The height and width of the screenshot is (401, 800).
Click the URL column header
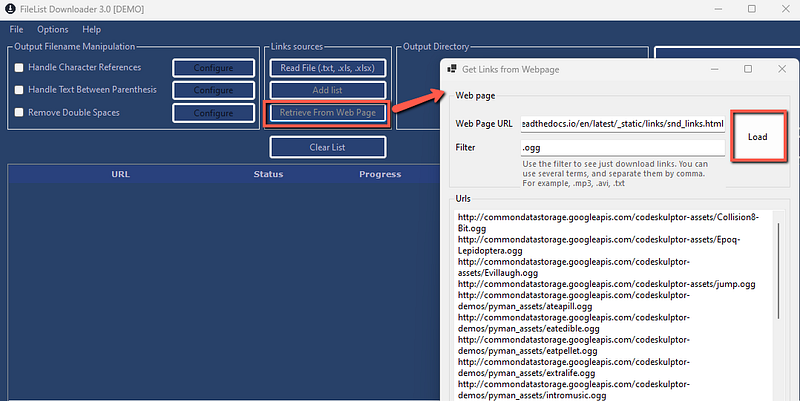(120, 174)
